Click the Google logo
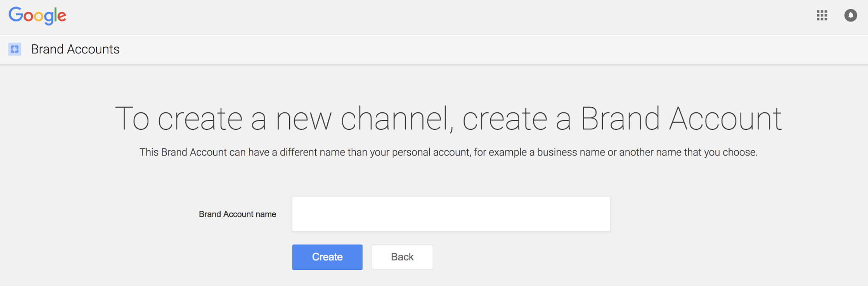Viewport: 868px width, 286px height. 37,16
